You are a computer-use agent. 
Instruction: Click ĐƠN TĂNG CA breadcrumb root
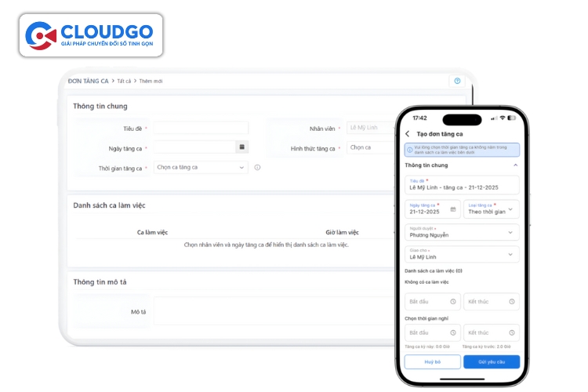coord(88,81)
